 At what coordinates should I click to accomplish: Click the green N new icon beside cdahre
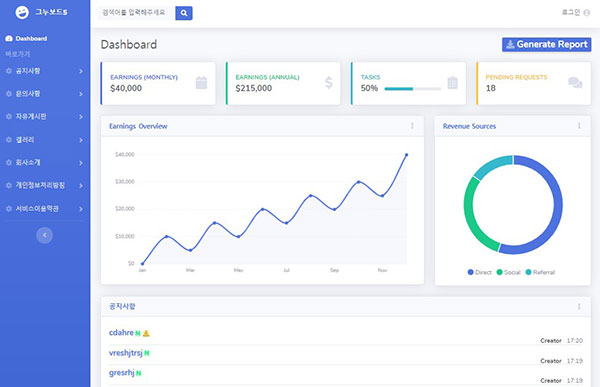tap(138, 333)
